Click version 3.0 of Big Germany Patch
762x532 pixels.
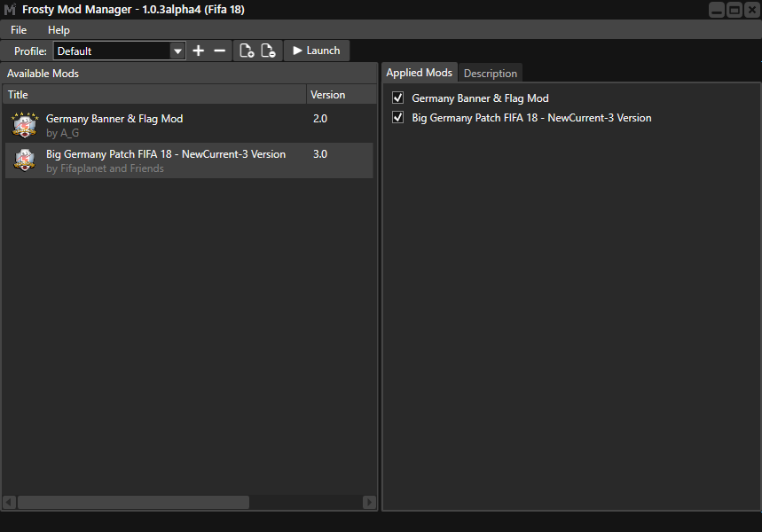click(x=320, y=154)
